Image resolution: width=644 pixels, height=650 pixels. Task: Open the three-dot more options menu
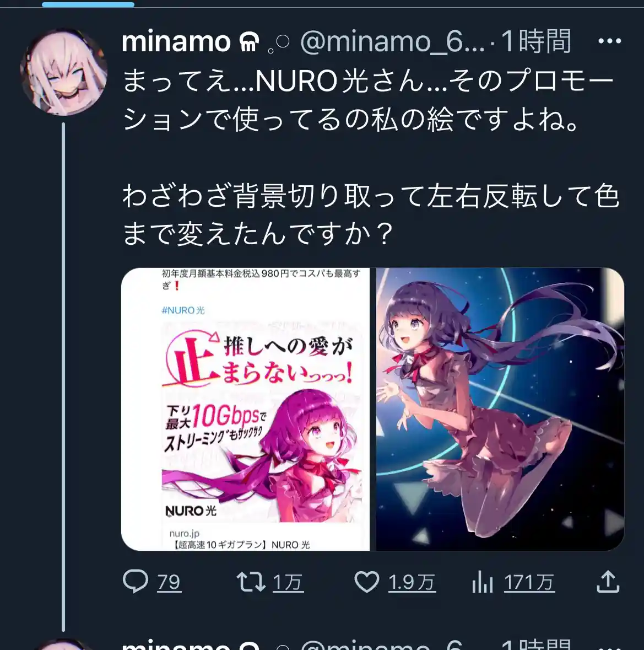tap(610, 41)
